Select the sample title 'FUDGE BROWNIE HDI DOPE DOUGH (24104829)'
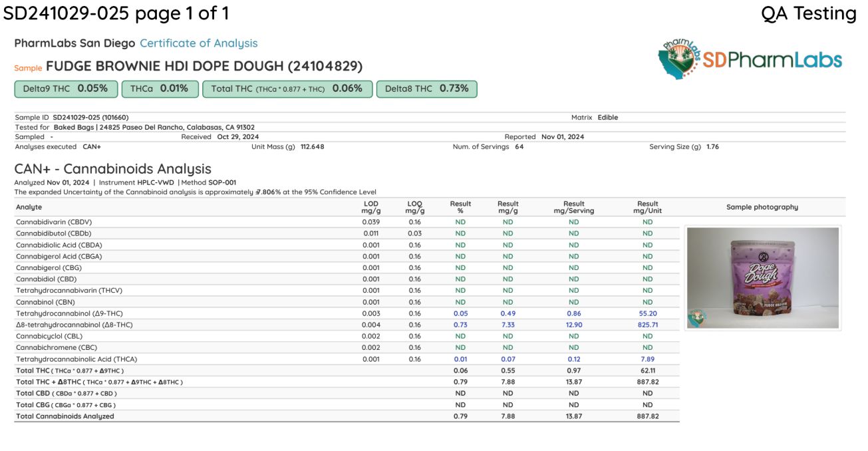The height and width of the screenshot is (451, 868). point(204,67)
